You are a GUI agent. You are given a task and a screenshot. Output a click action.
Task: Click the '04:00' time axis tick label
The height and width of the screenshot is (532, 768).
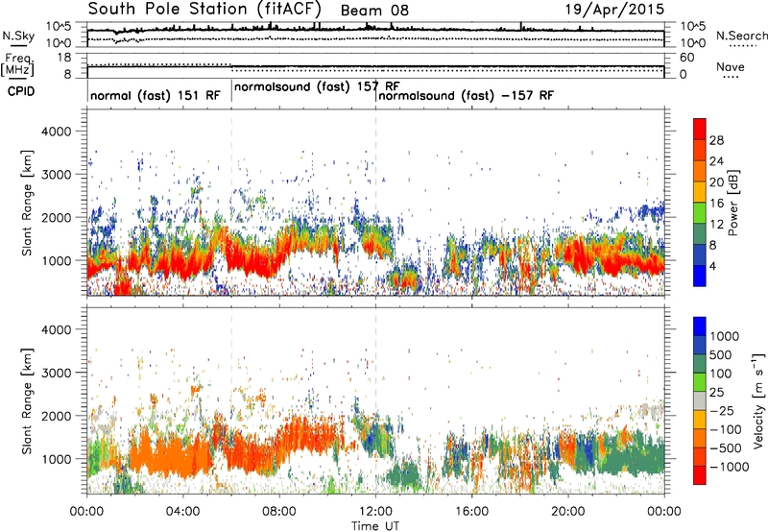(x=183, y=512)
